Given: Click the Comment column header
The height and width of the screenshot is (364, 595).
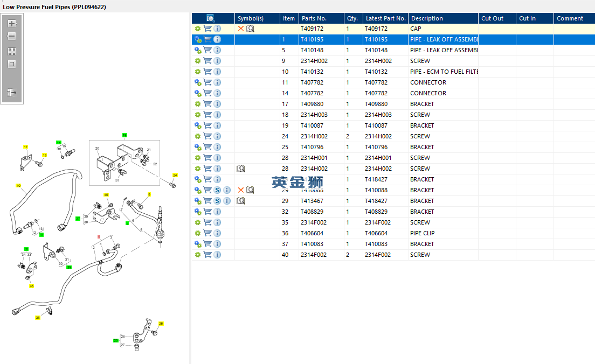Looking at the screenshot, I should [x=574, y=18].
